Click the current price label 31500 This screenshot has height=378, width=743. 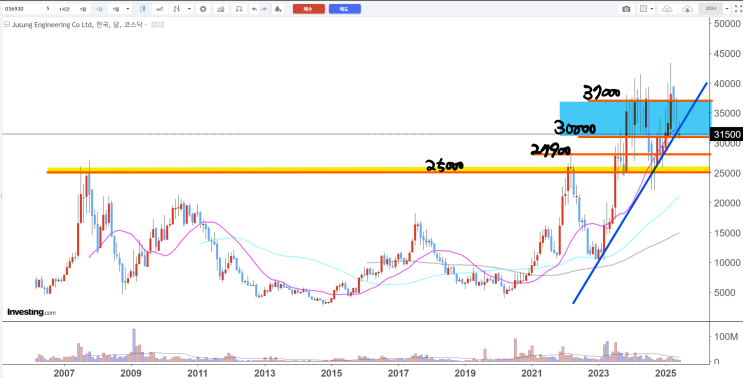coord(727,135)
